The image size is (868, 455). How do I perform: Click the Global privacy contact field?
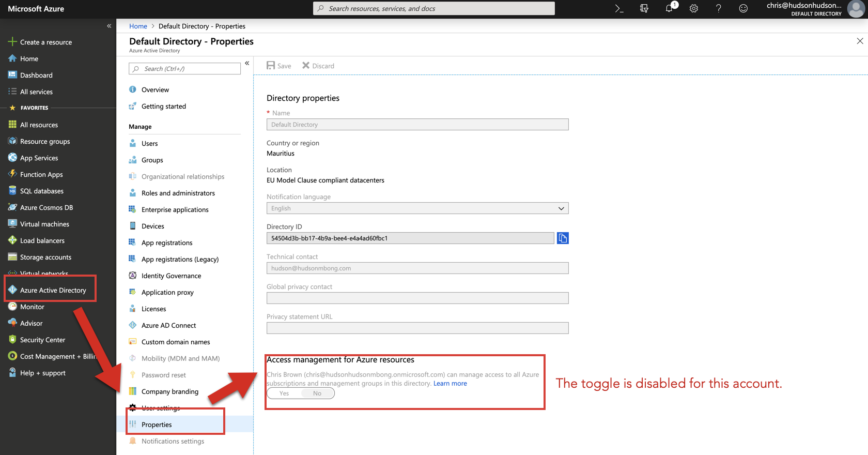pyautogui.click(x=417, y=298)
